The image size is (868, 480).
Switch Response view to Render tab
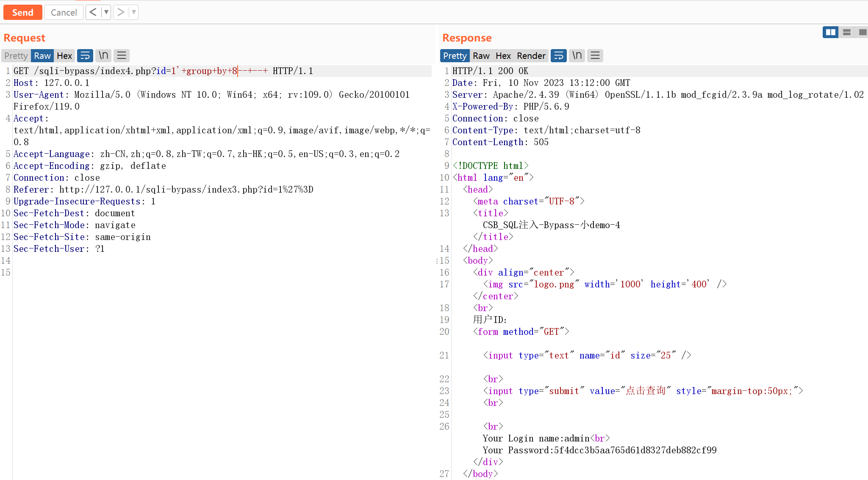pyautogui.click(x=531, y=55)
